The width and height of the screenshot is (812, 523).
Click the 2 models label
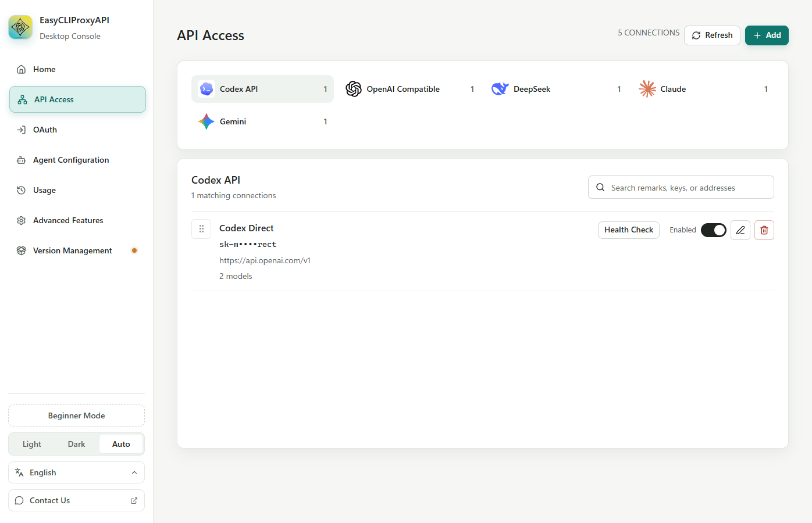click(x=236, y=276)
